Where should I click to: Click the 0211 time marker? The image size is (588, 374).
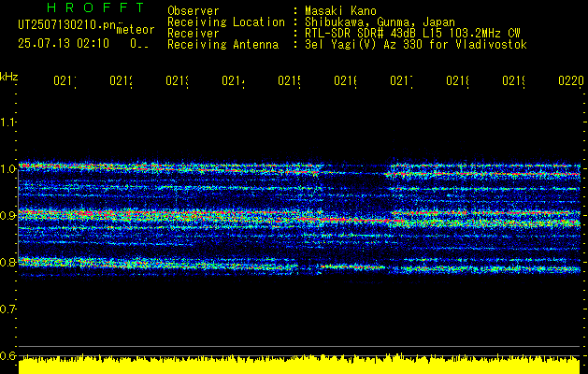[65, 80]
